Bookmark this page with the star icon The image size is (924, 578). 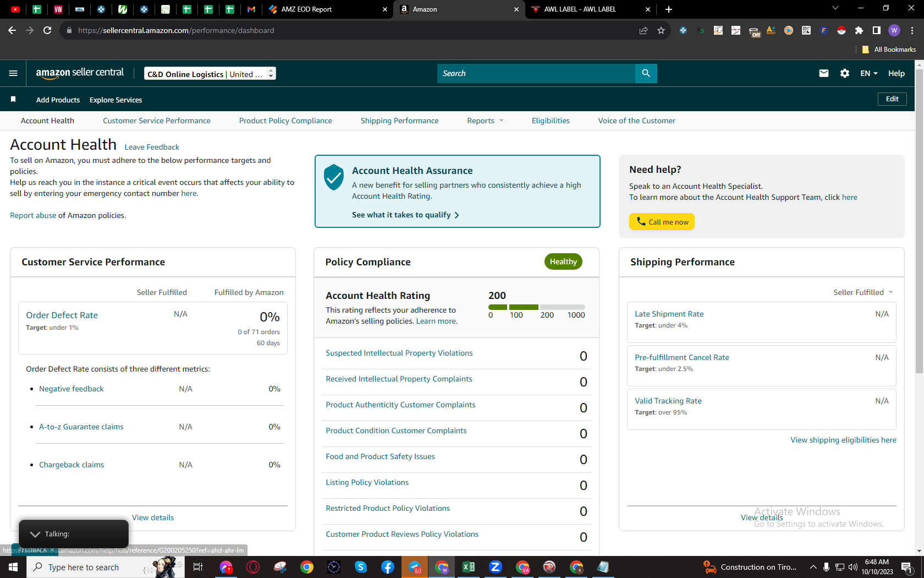[661, 30]
